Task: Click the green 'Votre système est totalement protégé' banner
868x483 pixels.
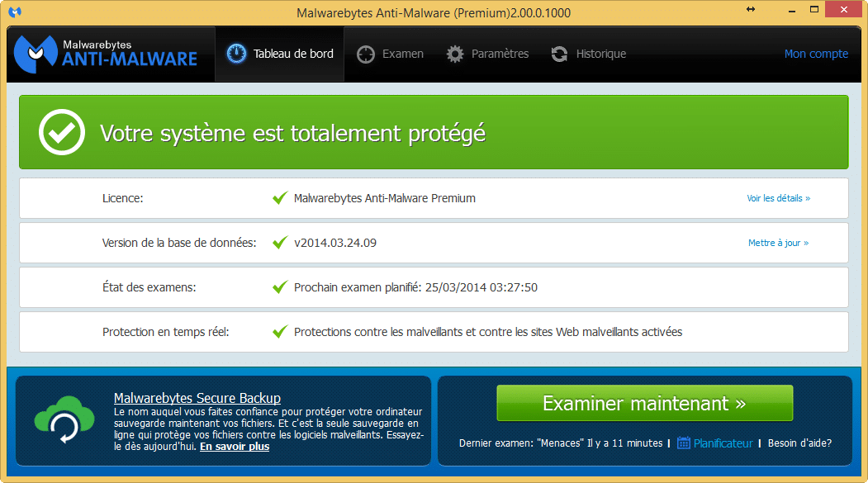Action: [434, 132]
